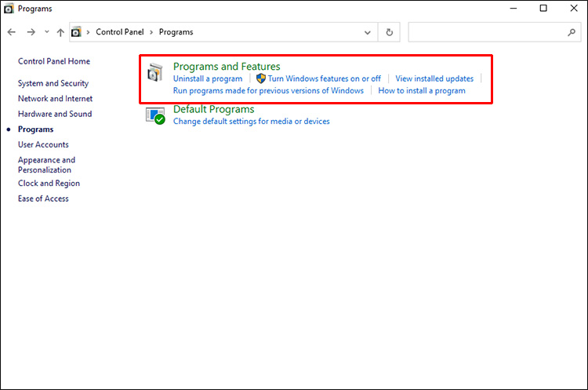Open Clock and Region category
588x390 pixels.
tap(49, 183)
